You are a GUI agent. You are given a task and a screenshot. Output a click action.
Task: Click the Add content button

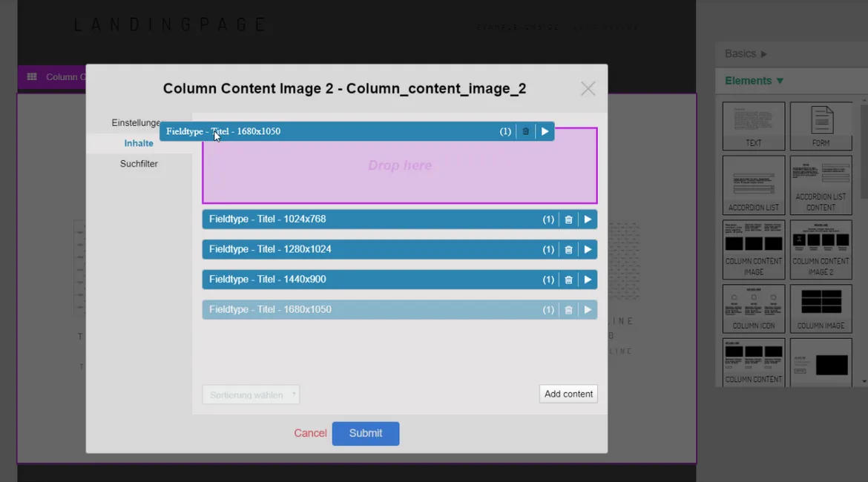click(568, 394)
